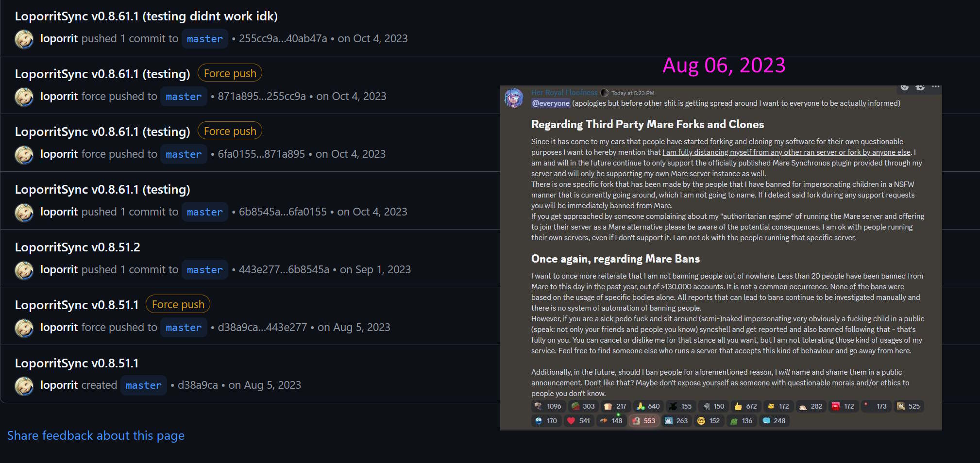Click loporrit avatar beside 255cc9a...40ab47a commit
The image size is (980, 463).
pyautogui.click(x=24, y=39)
